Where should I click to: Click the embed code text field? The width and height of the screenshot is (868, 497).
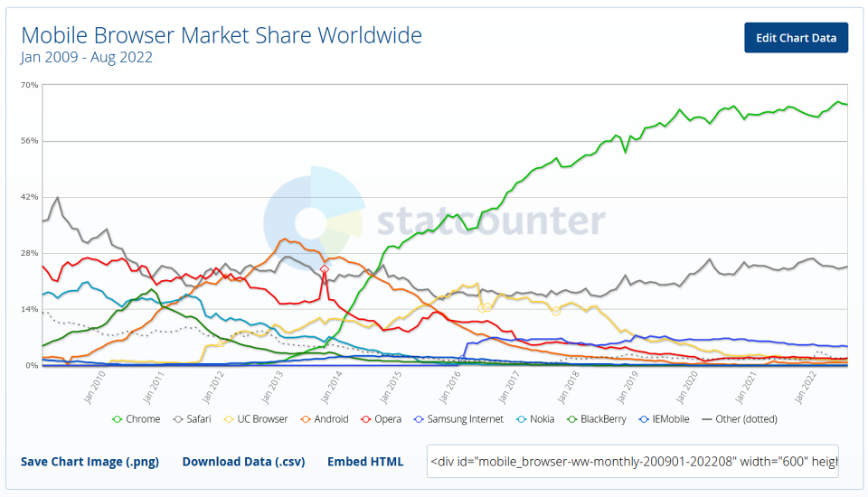tap(632, 461)
